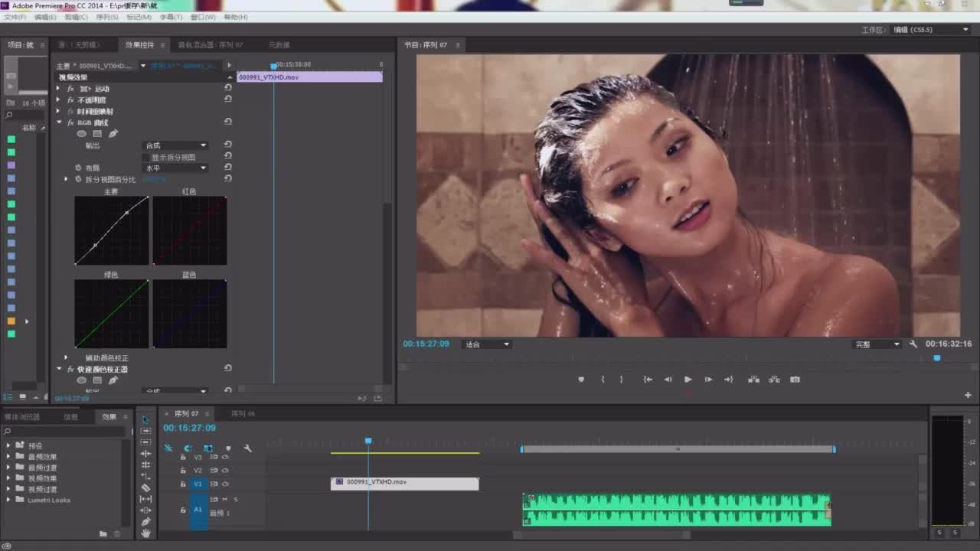Play the program monitor

[x=688, y=380]
